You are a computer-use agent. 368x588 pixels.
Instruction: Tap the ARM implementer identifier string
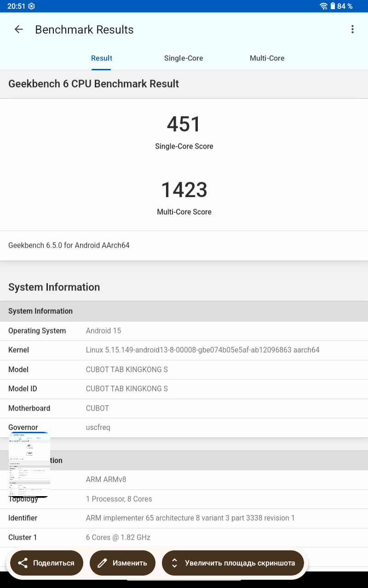(190, 518)
